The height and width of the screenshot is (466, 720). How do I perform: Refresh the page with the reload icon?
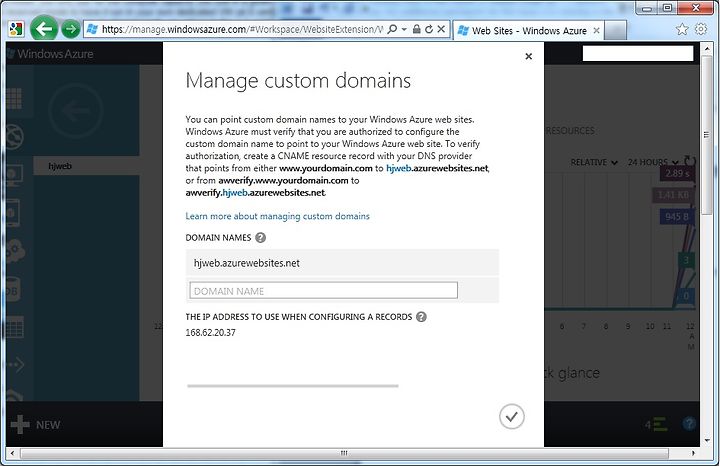point(429,29)
